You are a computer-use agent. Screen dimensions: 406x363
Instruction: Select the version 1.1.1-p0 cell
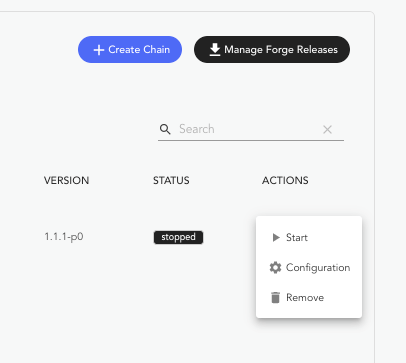click(x=64, y=237)
